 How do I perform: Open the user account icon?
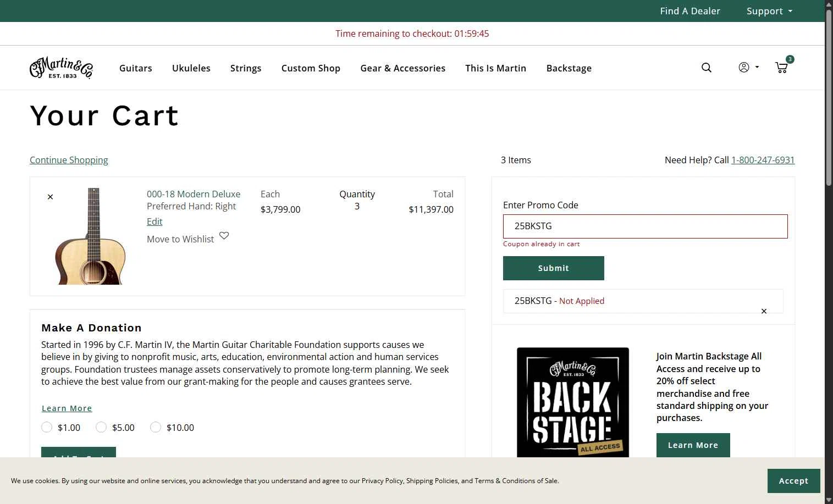pyautogui.click(x=743, y=67)
